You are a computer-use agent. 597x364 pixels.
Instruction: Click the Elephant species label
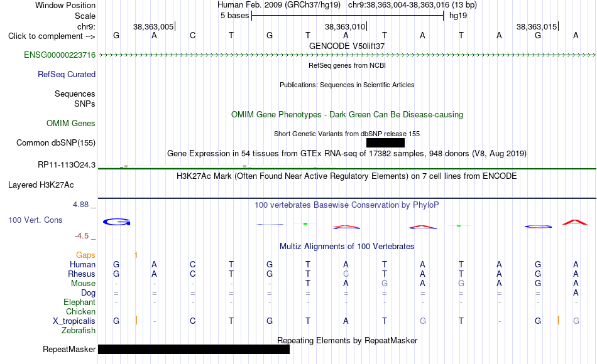(x=80, y=302)
